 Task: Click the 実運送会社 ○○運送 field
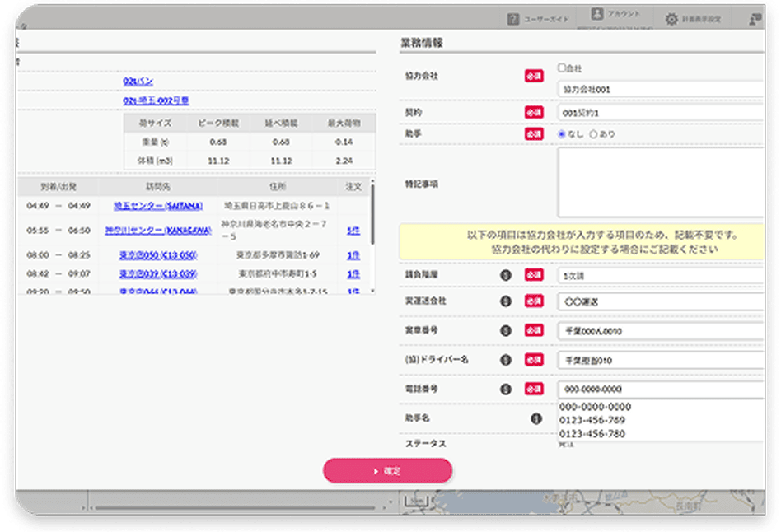pyautogui.click(x=661, y=301)
